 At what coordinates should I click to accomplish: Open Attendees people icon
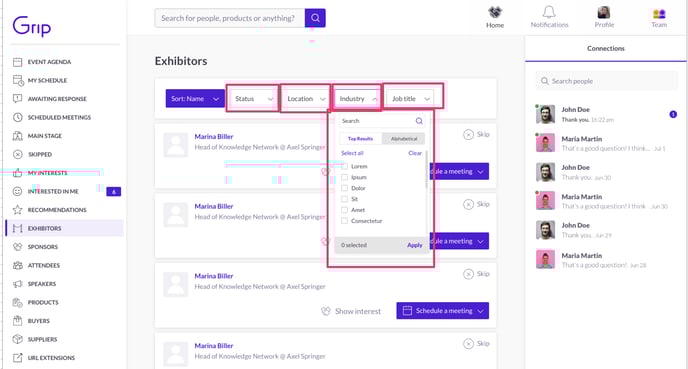tap(18, 265)
